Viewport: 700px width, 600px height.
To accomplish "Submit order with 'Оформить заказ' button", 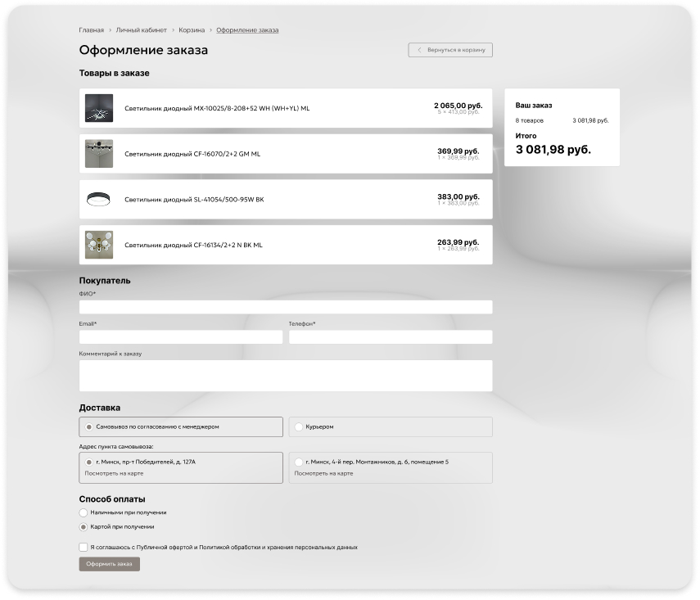I will tap(109, 564).
